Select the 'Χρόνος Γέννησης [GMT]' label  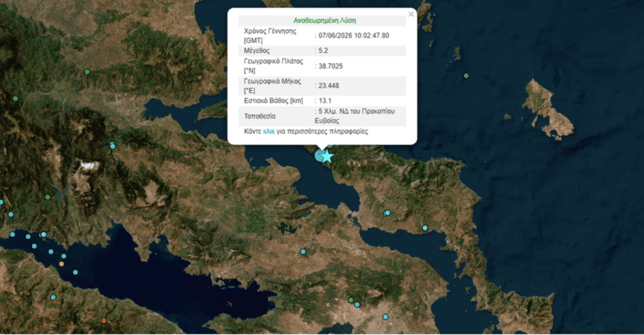coord(270,36)
